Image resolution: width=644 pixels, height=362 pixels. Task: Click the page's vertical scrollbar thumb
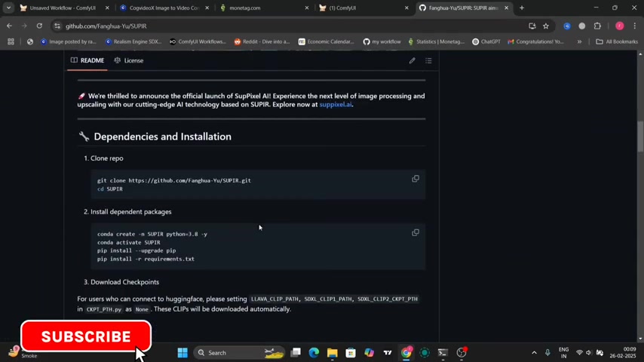tap(640, 136)
